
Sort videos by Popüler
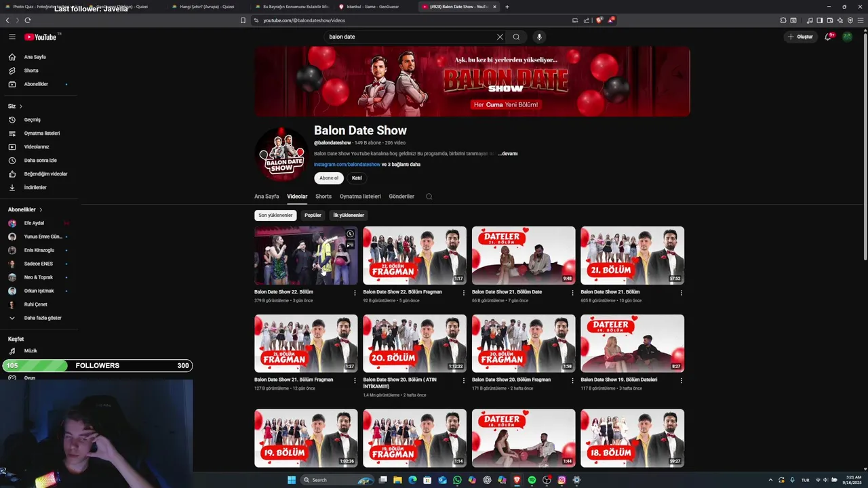coord(313,216)
